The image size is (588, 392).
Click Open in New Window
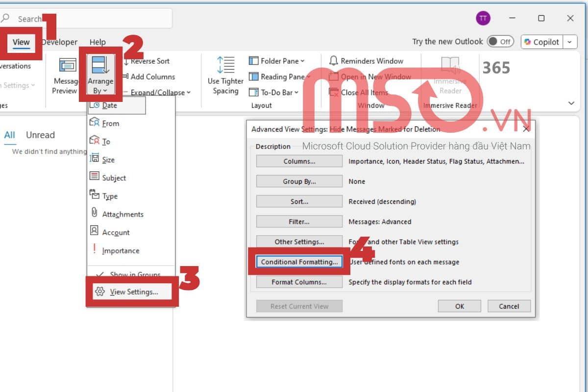point(370,76)
